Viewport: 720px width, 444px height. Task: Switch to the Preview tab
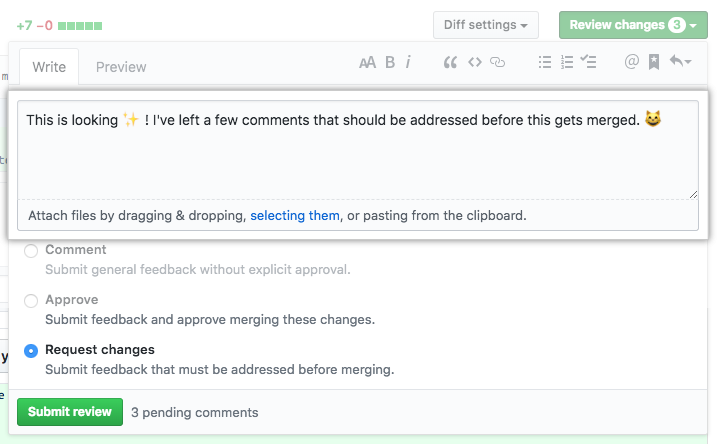pyautogui.click(x=121, y=67)
